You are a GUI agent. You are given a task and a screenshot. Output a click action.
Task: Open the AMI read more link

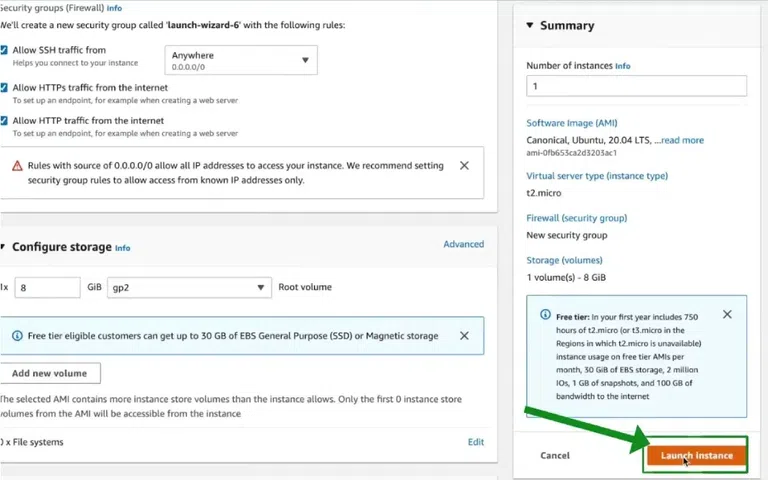coord(681,140)
